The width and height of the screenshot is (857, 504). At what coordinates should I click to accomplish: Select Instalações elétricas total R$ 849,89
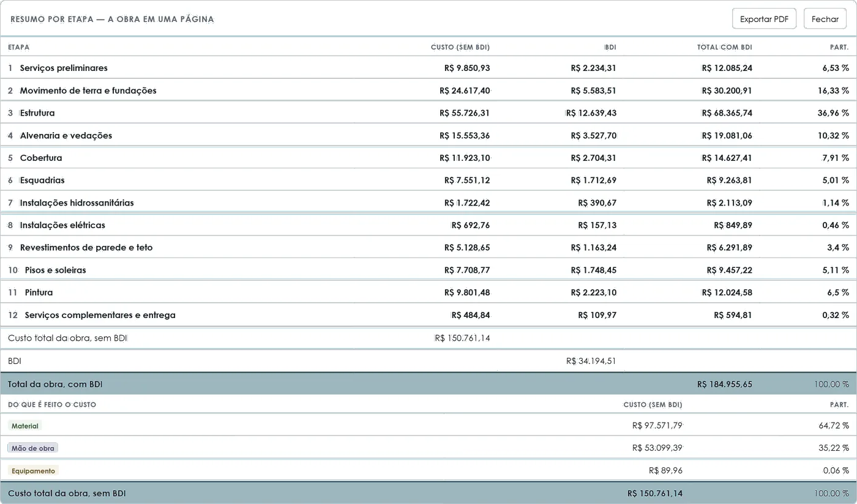click(733, 225)
